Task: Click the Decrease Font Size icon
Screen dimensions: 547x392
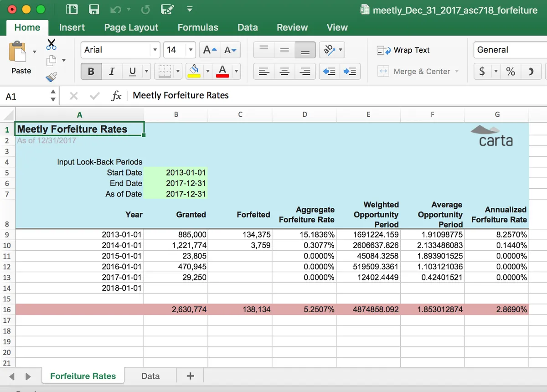Action: [231, 50]
